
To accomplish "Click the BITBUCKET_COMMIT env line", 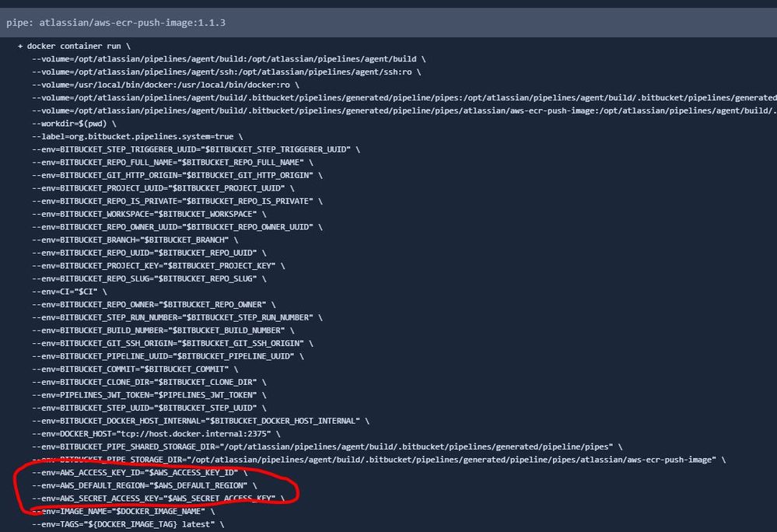I will [x=135, y=369].
